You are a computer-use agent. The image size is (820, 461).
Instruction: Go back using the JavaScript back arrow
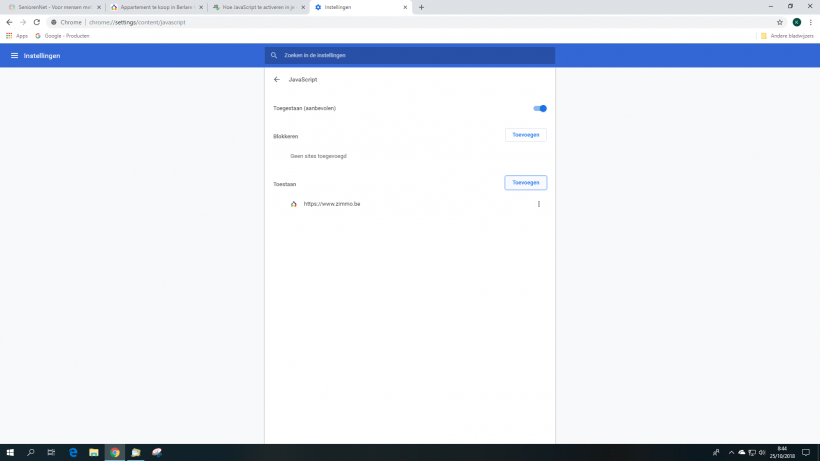(276, 79)
